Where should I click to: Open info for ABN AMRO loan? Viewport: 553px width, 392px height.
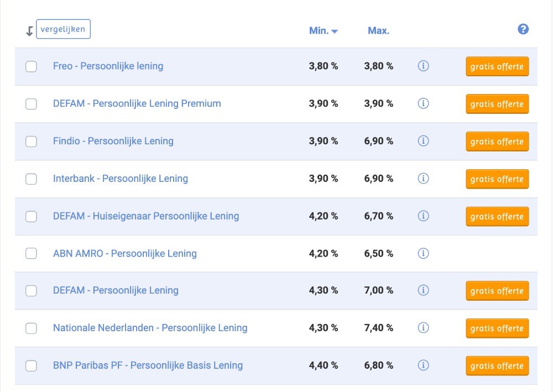pyautogui.click(x=424, y=253)
